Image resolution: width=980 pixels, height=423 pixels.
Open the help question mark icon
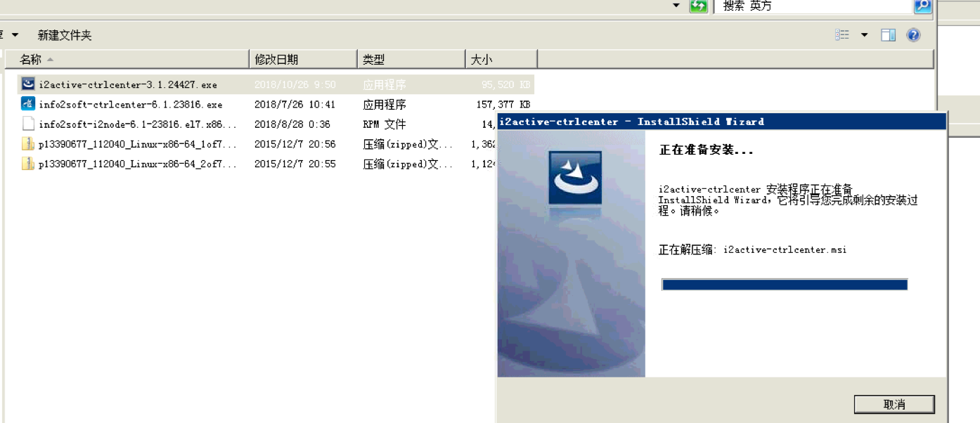coord(913,35)
